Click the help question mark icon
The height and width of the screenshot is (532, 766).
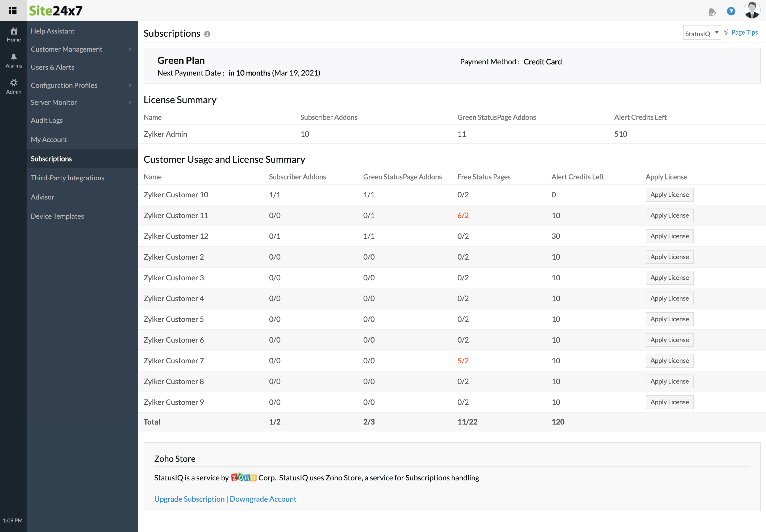[731, 10]
